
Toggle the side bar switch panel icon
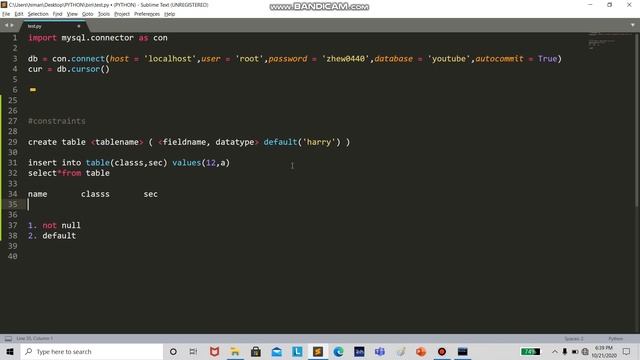tap(8, 338)
